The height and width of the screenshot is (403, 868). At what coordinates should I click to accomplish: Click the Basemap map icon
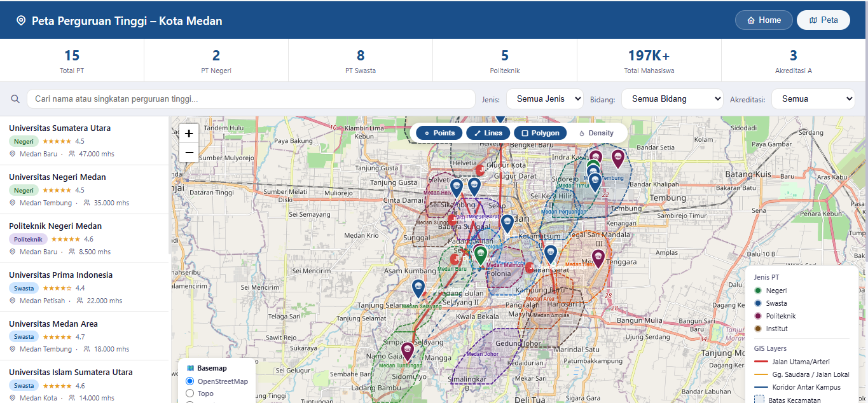click(x=191, y=368)
